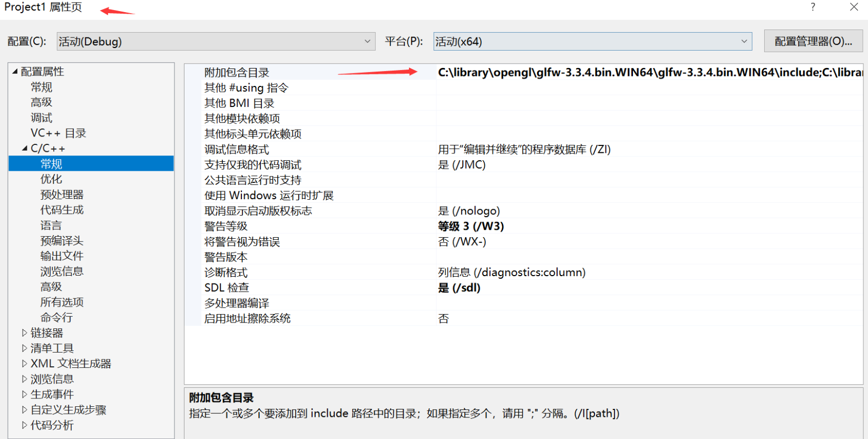Click the 否 (/WX-) value
The height and width of the screenshot is (439, 868).
pos(462,241)
